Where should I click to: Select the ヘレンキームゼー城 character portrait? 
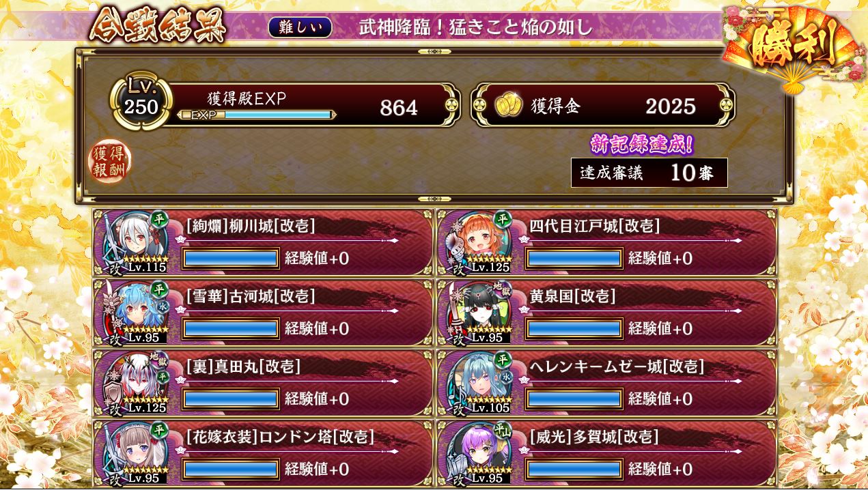tap(479, 383)
